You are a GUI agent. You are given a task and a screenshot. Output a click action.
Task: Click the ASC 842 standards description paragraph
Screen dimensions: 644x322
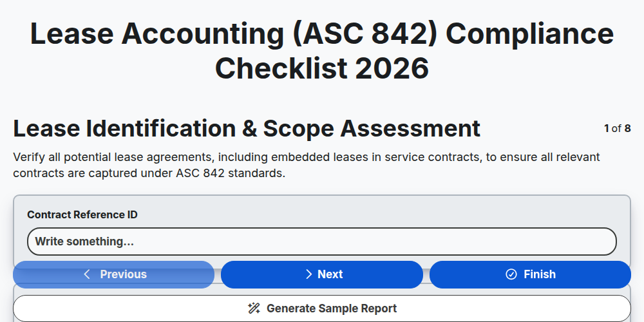pos(307,165)
